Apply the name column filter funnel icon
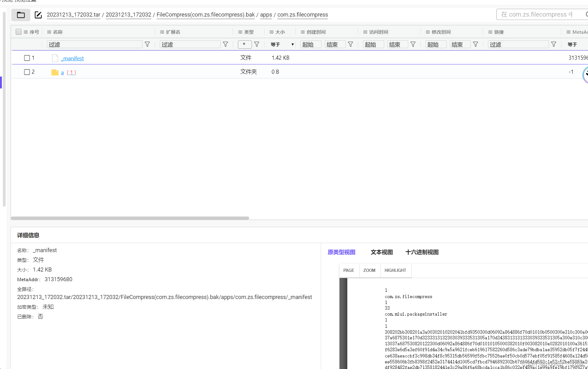This screenshot has width=588, height=369. [147, 44]
